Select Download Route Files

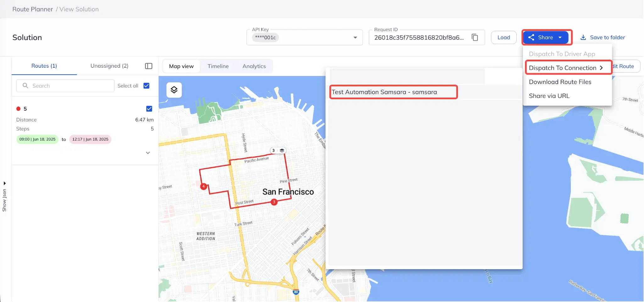coord(560,82)
